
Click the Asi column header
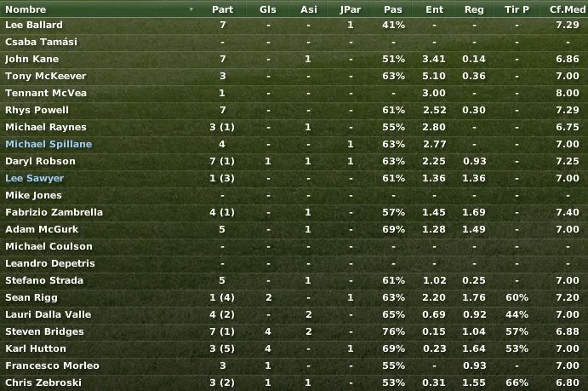click(309, 9)
